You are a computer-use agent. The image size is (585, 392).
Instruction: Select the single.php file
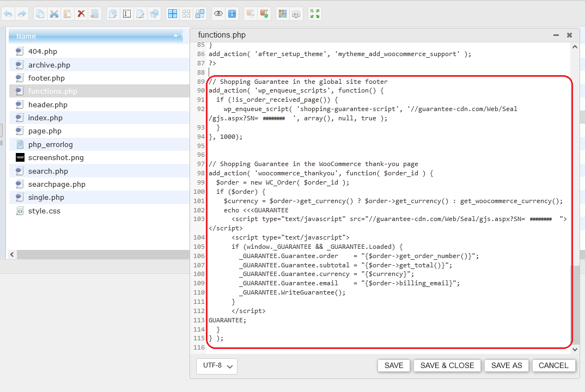click(x=99, y=197)
